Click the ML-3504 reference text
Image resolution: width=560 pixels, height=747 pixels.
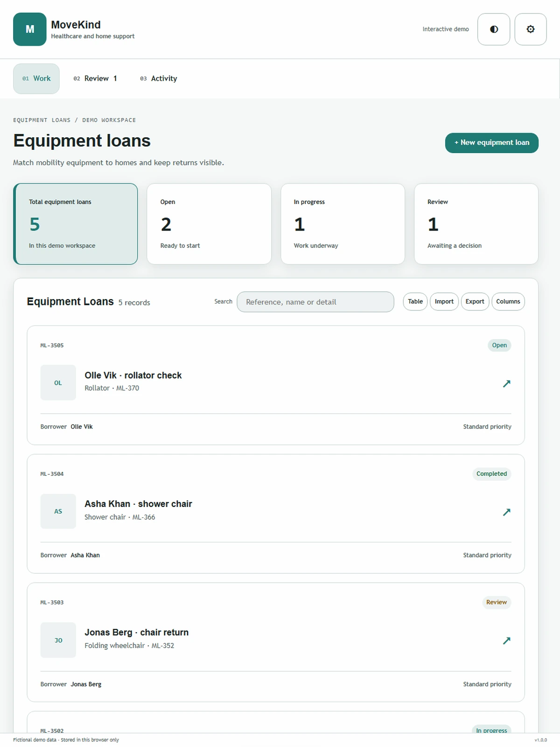52,474
